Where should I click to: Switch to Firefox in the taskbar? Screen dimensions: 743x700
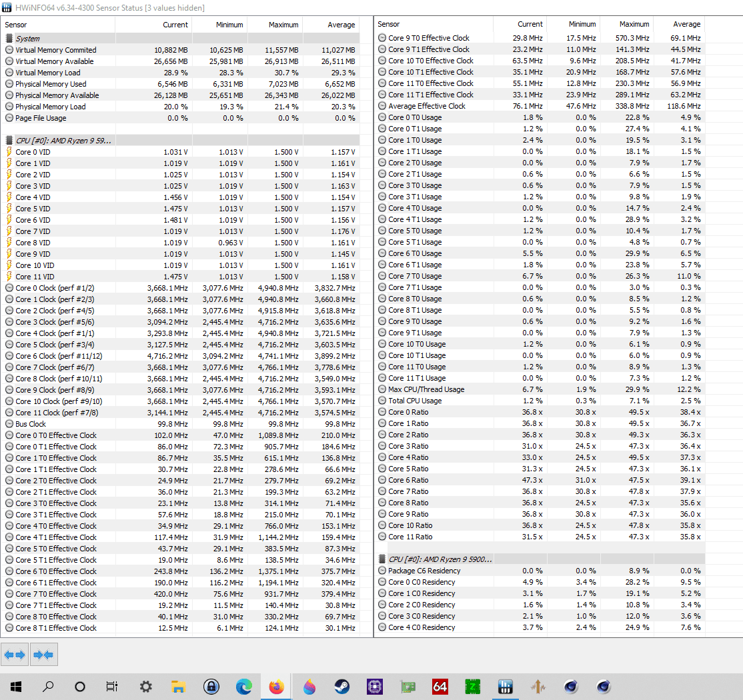click(x=276, y=686)
